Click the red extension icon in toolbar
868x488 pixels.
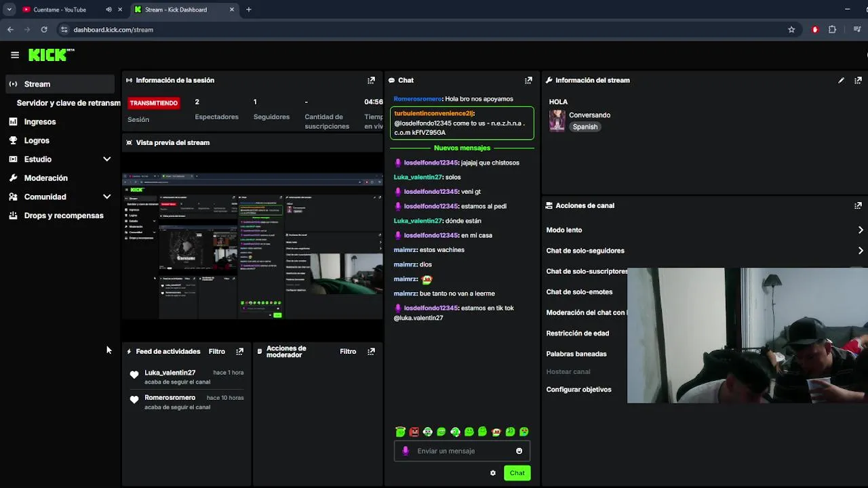(815, 30)
